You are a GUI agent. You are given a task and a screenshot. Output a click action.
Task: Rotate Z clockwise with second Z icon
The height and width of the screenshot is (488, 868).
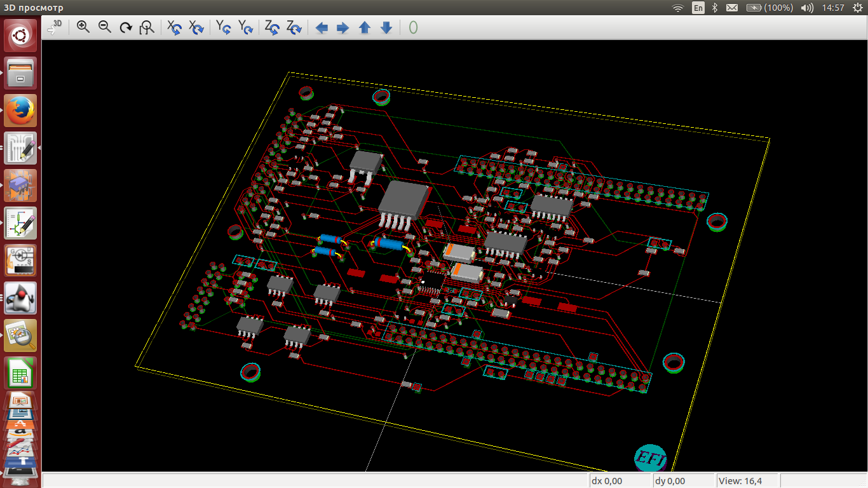coord(294,27)
